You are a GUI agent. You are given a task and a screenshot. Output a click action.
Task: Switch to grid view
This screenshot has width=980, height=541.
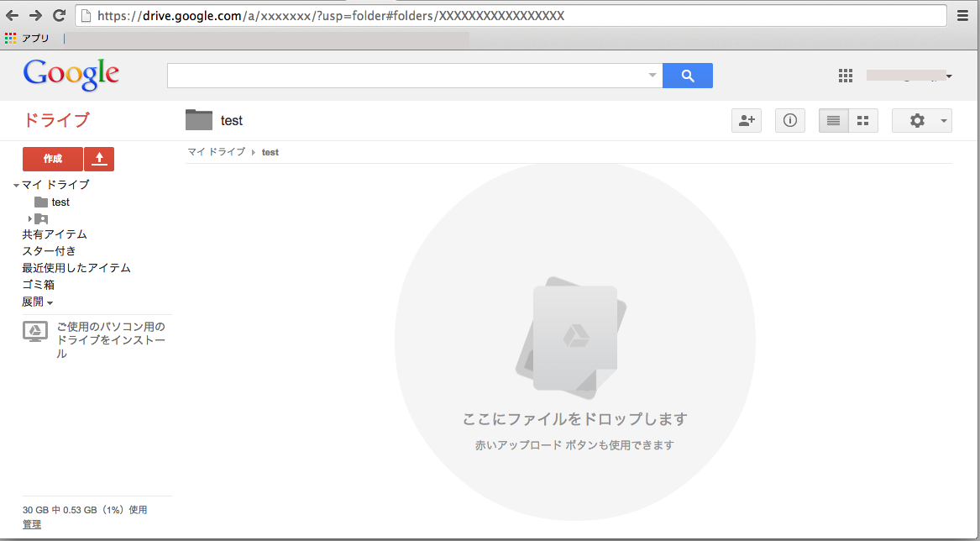tap(862, 120)
